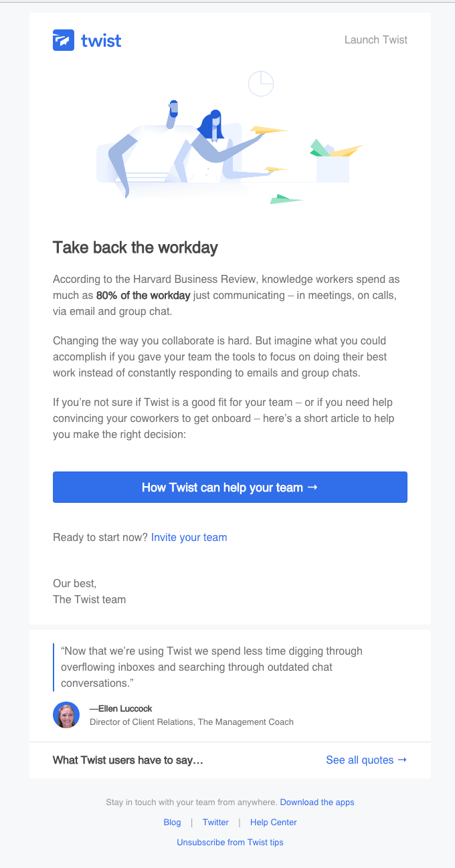Click the Take back the workday heading
The height and width of the screenshot is (868, 455).
tap(135, 247)
